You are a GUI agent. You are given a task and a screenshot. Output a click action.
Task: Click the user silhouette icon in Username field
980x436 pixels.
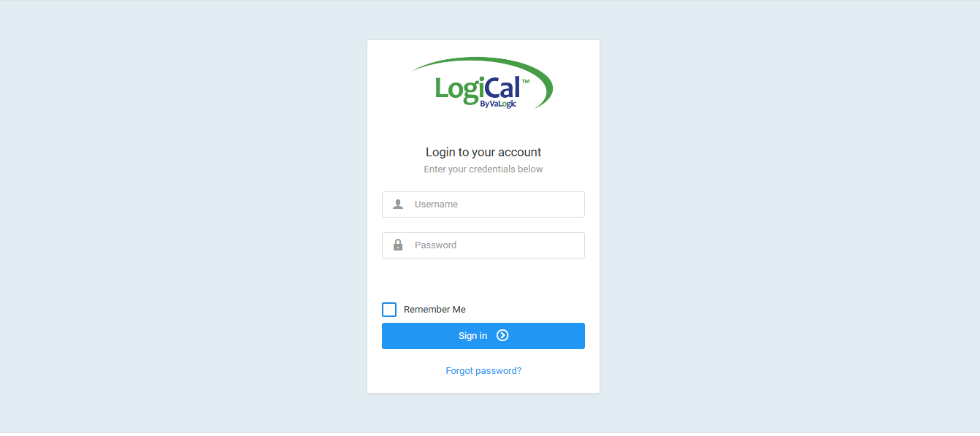click(398, 204)
